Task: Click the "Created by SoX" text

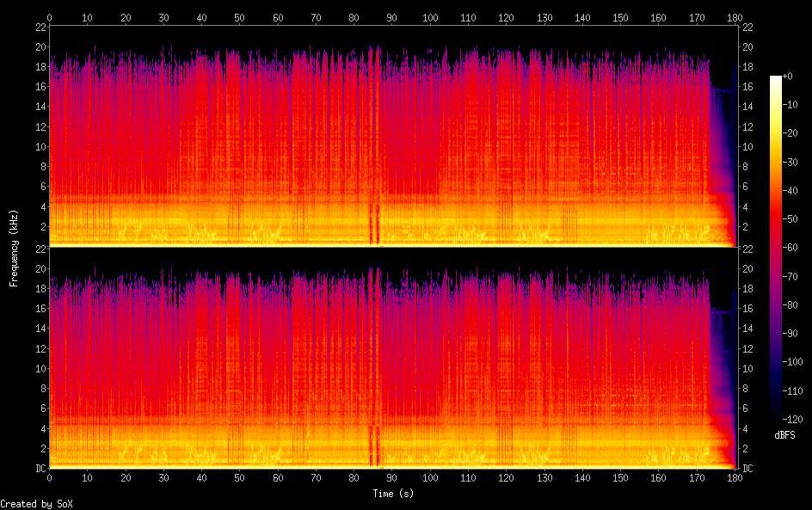Action: (35, 504)
